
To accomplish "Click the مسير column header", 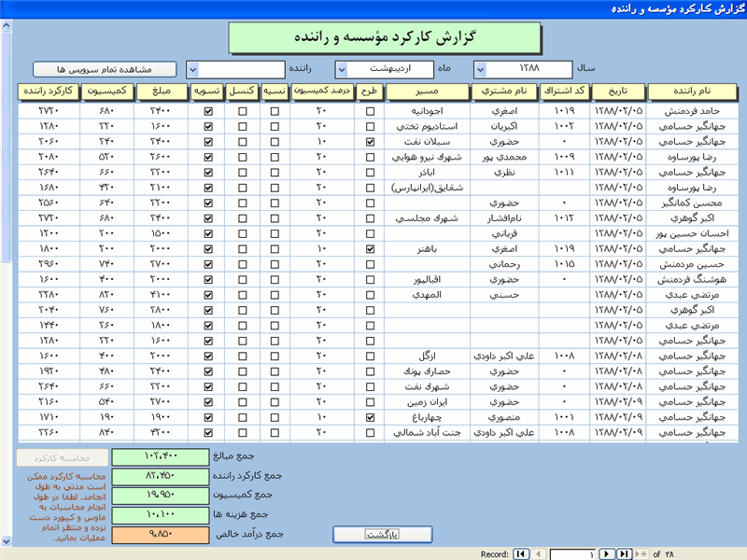I will [x=427, y=91].
